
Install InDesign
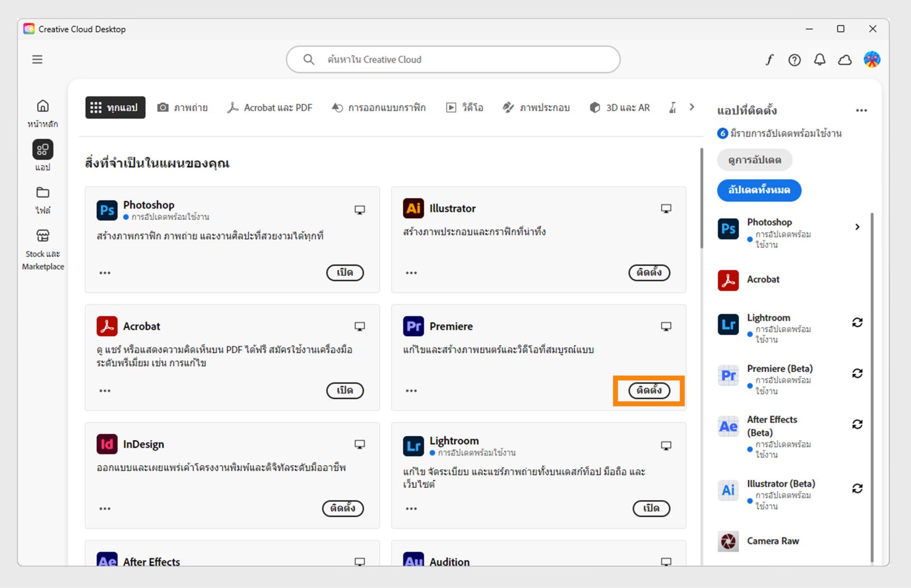[x=343, y=508]
